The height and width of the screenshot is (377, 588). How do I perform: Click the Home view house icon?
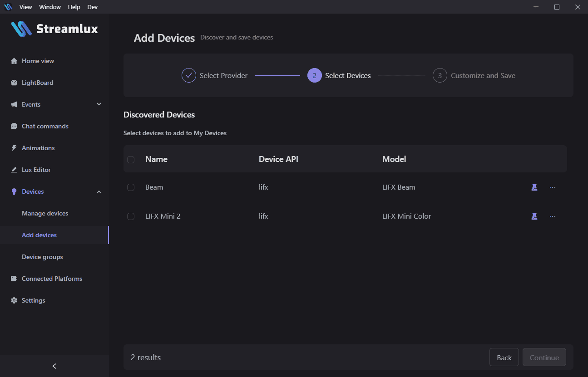pyautogui.click(x=14, y=61)
